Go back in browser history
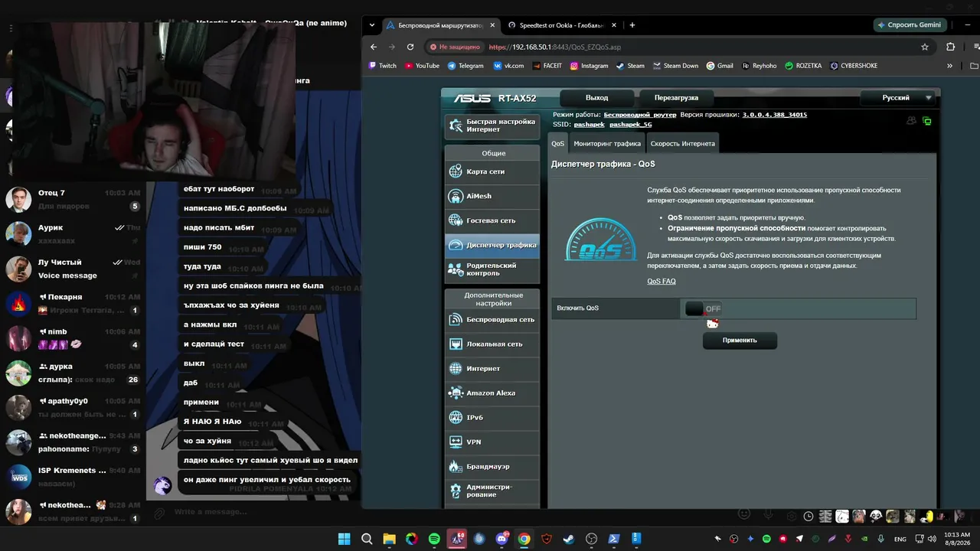 (x=374, y=47)
